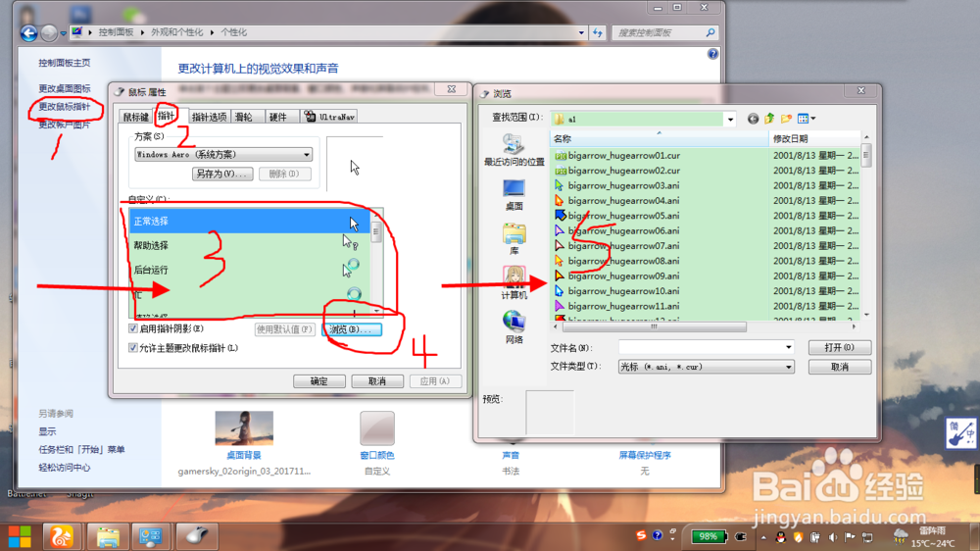The width and height of the screenshot is (980, 551).
Task: Click 取消 button in Browse dialog
Action: coord(840,367)
